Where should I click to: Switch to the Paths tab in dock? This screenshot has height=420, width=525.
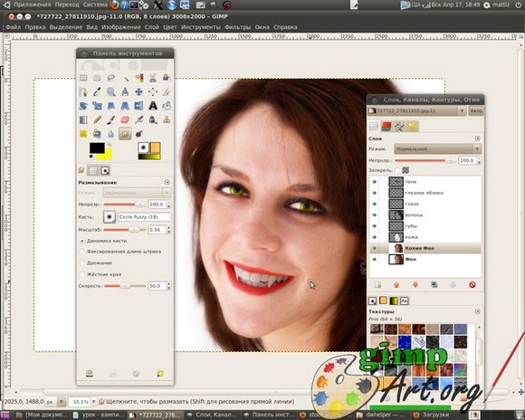[x=399, y=126]
